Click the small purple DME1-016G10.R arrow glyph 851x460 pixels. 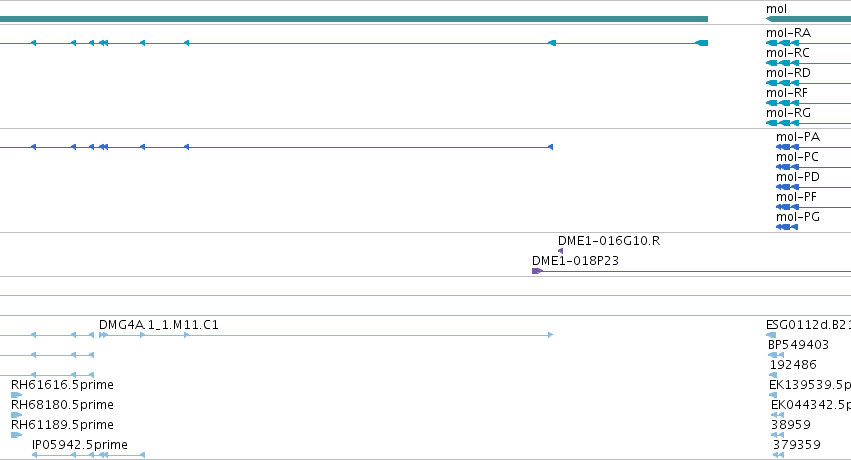[x=561, y=251]
